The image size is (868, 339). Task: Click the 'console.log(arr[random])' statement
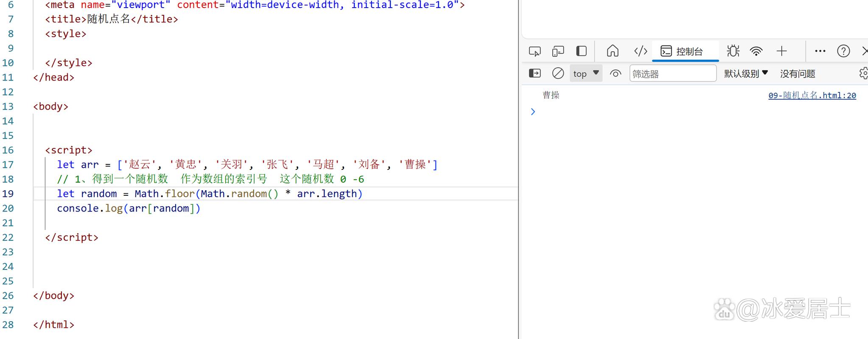(129, 208)
